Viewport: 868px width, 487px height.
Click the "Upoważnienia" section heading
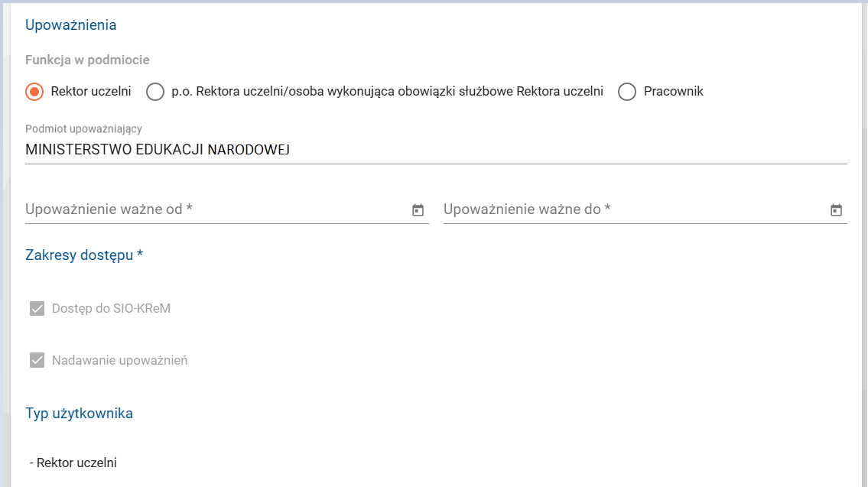point(71,24)
